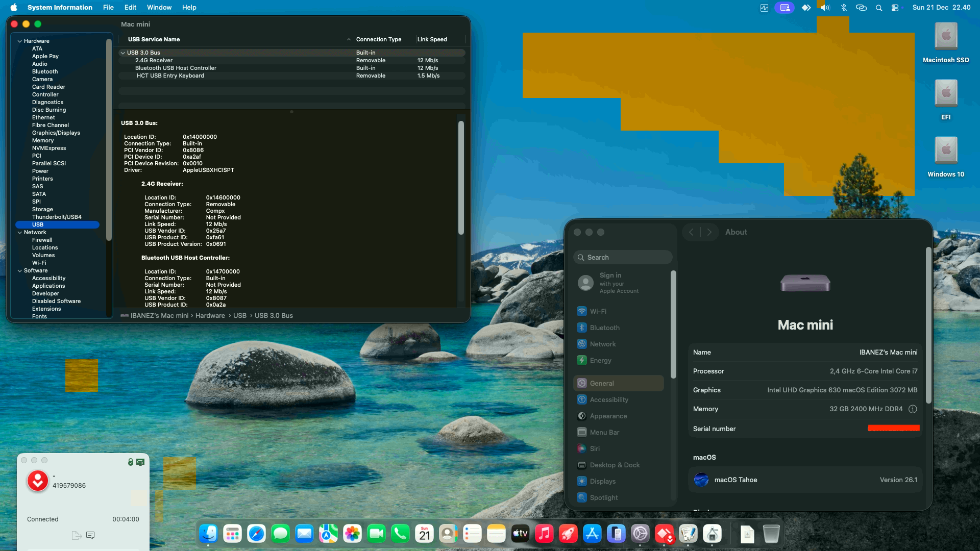
Task: Open the System Information menu
Action: 60,8
